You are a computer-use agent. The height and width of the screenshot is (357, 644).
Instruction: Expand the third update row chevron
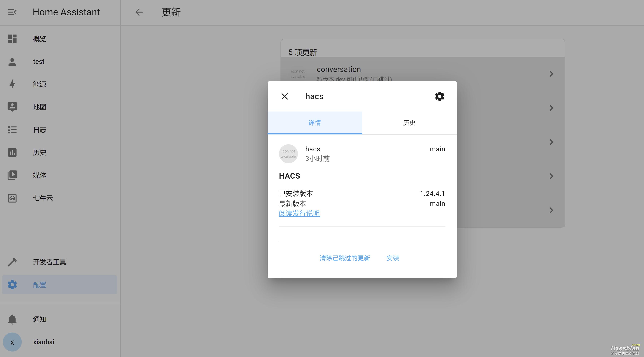(x=551, y=142)
